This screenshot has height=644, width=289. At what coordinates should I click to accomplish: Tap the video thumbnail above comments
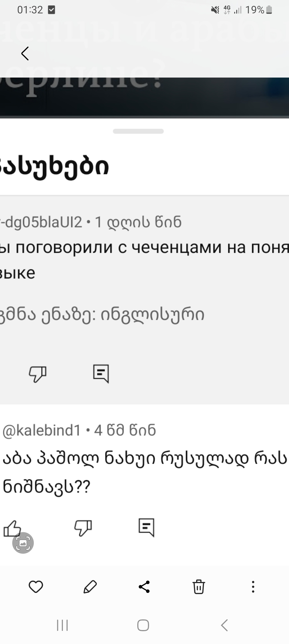[x=144, y=98]
